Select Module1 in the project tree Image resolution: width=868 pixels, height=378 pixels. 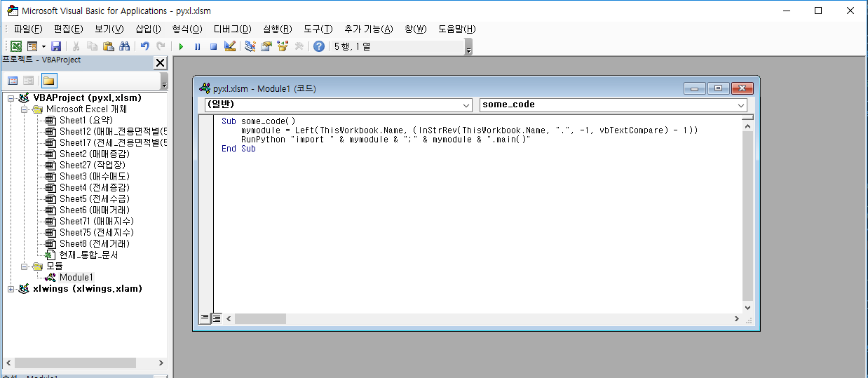tap(76, 278)
